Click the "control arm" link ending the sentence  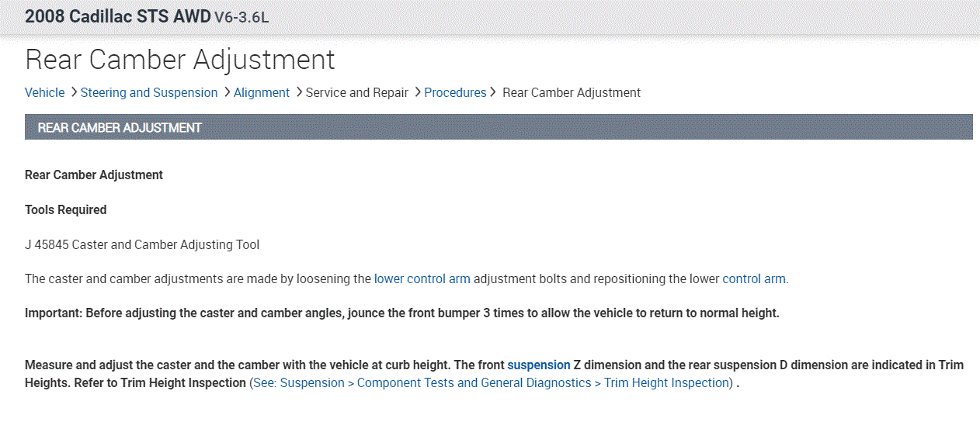click(753, 278)
